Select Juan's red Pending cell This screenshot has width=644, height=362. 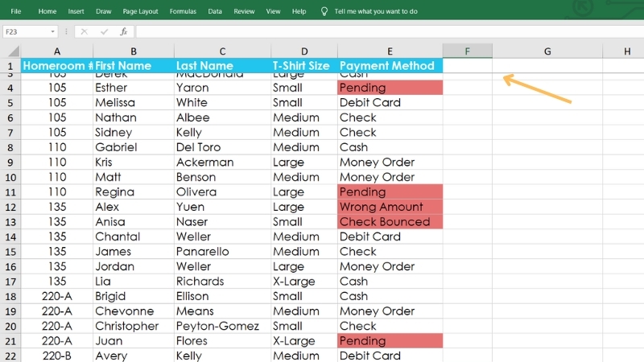(390, 340)
